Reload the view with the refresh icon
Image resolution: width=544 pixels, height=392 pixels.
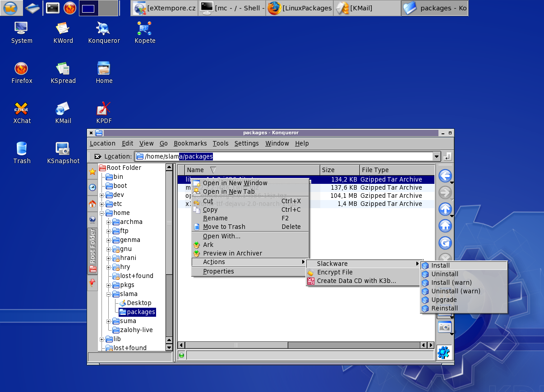pos(445,243)
